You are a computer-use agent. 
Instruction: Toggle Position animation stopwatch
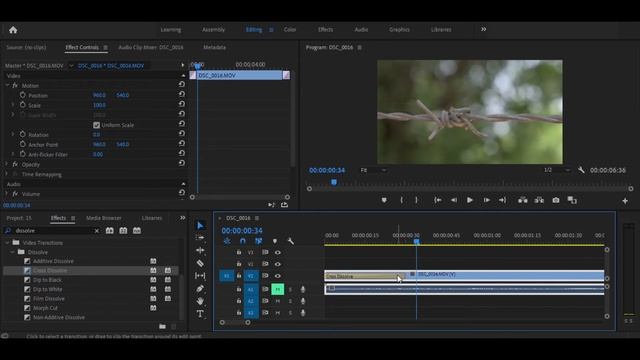[22, 95]
